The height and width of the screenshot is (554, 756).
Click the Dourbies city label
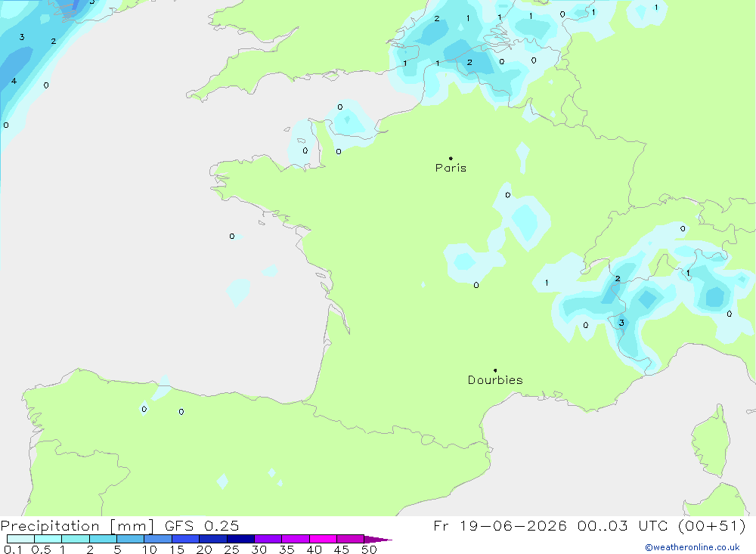click(495, 380)
